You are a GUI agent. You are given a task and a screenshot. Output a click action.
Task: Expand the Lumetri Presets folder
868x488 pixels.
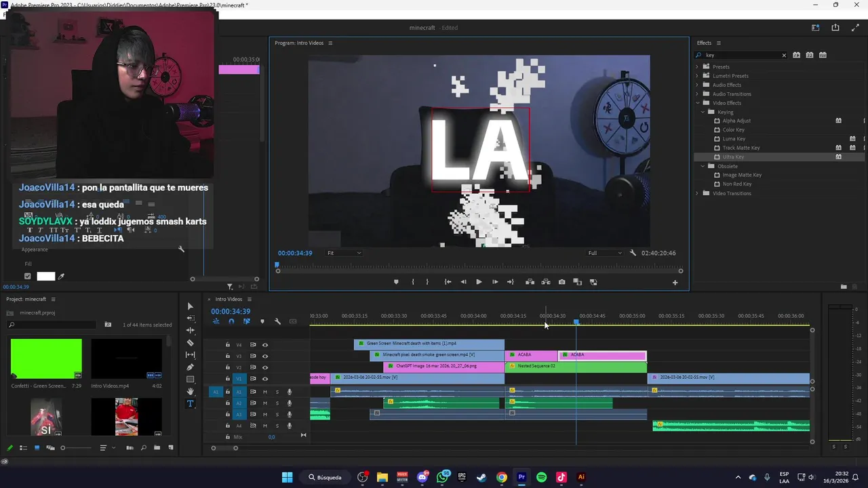click(696, 76)
